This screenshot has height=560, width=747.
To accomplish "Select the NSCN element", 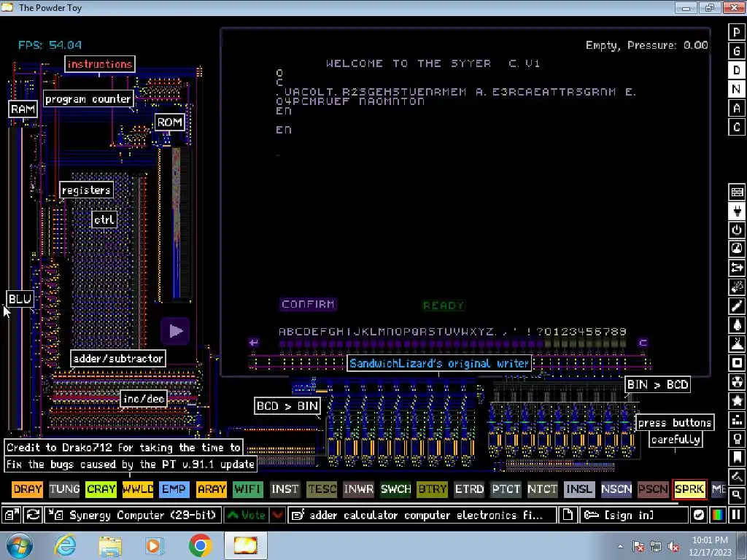I will [616, 489].
